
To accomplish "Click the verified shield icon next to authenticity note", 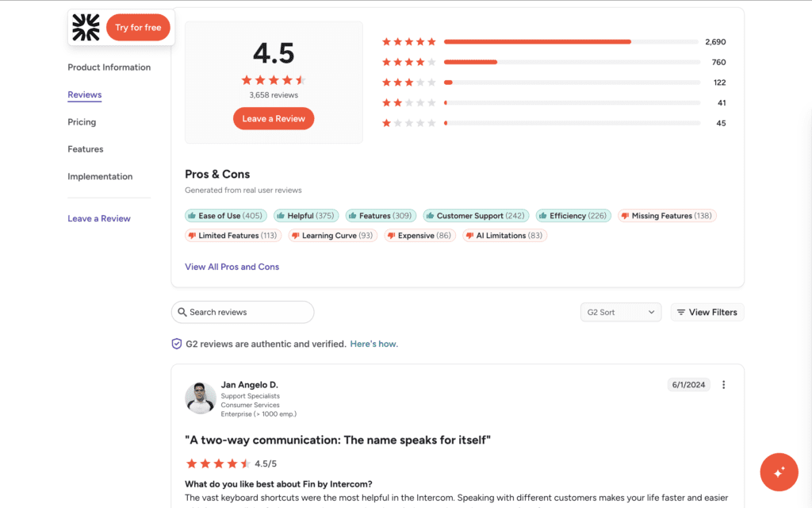I will pyautogui.click(x=176, y=343).
